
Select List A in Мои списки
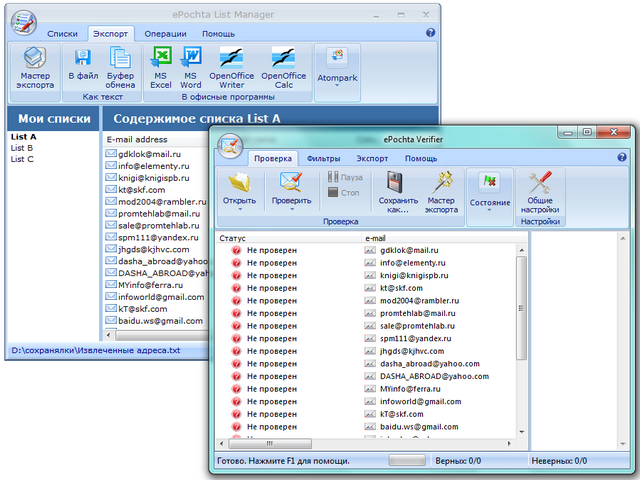coord(23,137)
